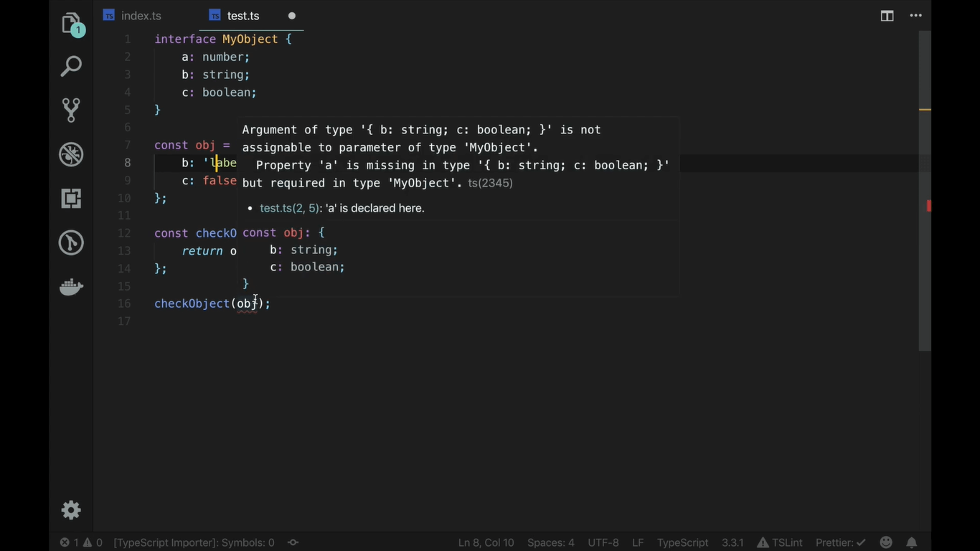The image size is (980, 551).
Task: Select language mode TypeScript
Action: point(682,542)
